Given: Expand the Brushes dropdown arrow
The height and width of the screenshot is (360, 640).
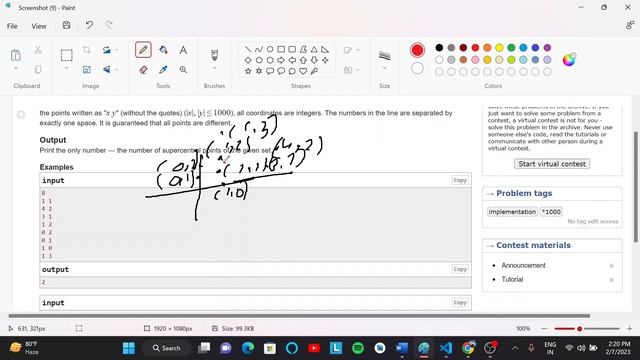Looking at the screenshot, I should (x=214, y=68).
